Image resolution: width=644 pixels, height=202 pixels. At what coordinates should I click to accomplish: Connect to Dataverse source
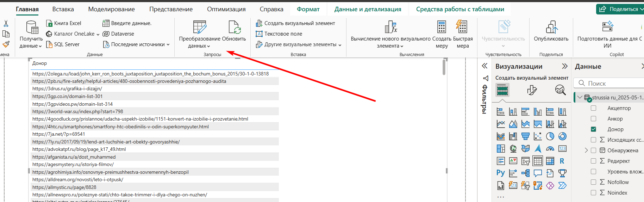[118, 34]
